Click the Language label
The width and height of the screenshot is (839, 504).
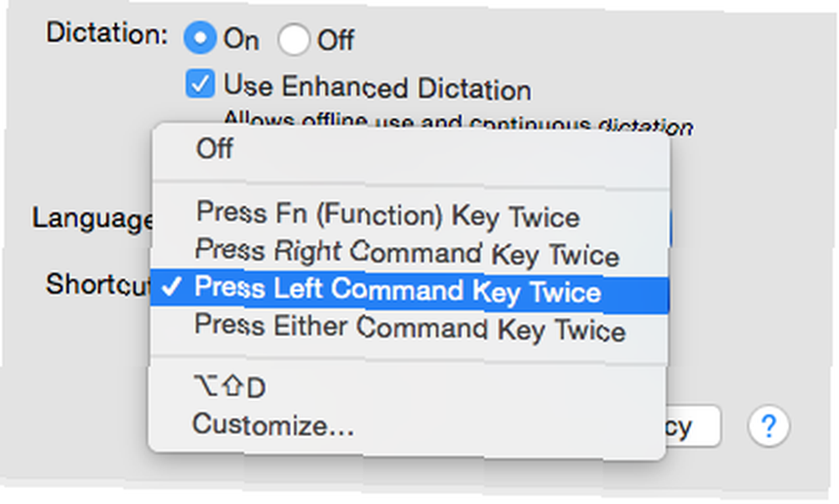tap(92, 218)
